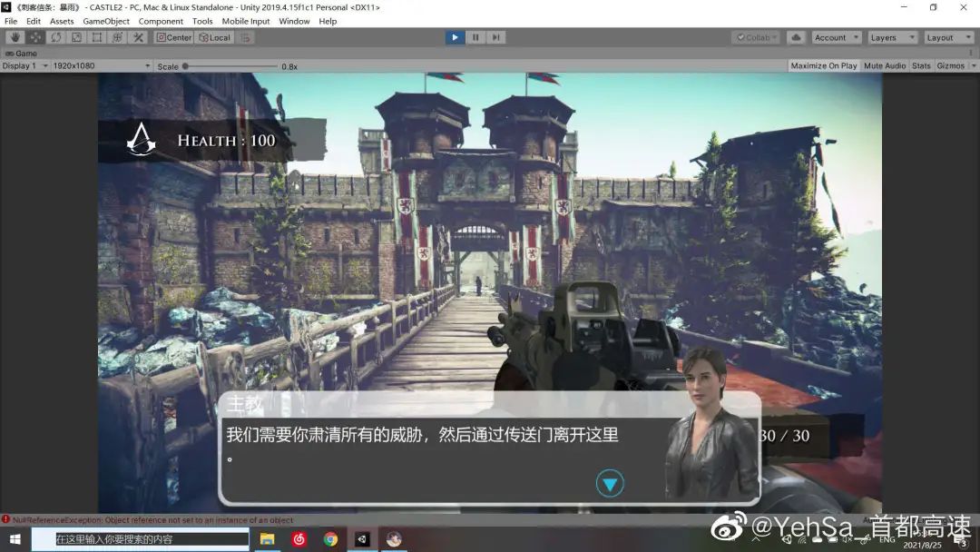Select the Rect transform tool
This screenshot has height=552, width=980.
point(97,37)
